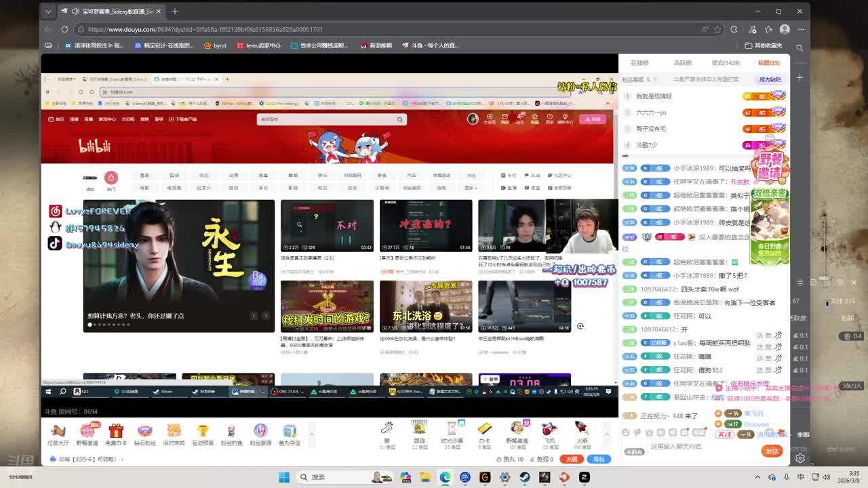Expand the activity icons row chevron

[x=312, y=434]
